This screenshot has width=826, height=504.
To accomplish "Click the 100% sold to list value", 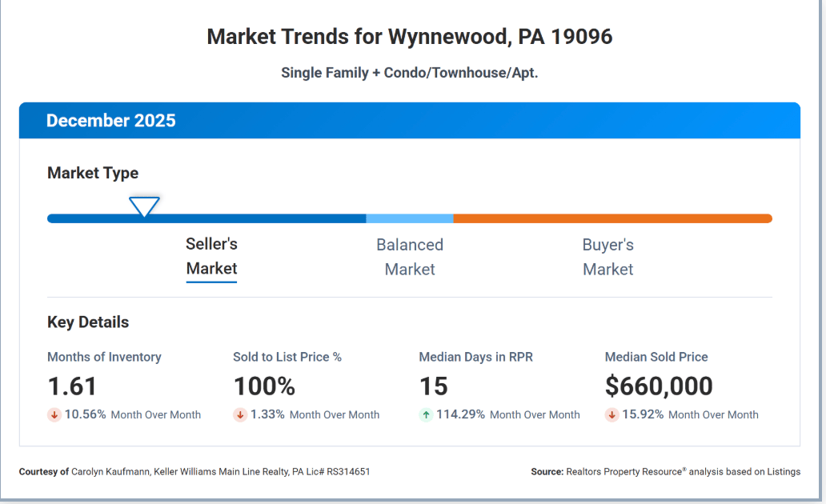I will tap(264, 386).
